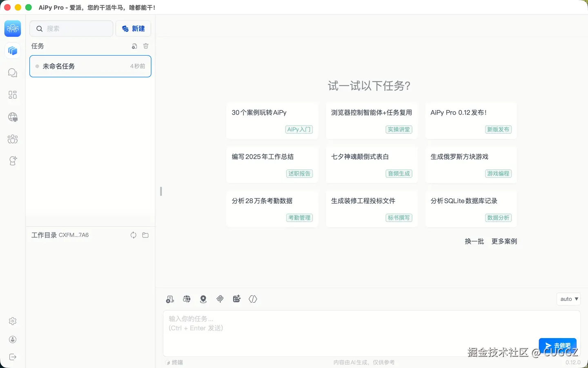Click the task input text area
588x368 pixels.
click(372, 333)
